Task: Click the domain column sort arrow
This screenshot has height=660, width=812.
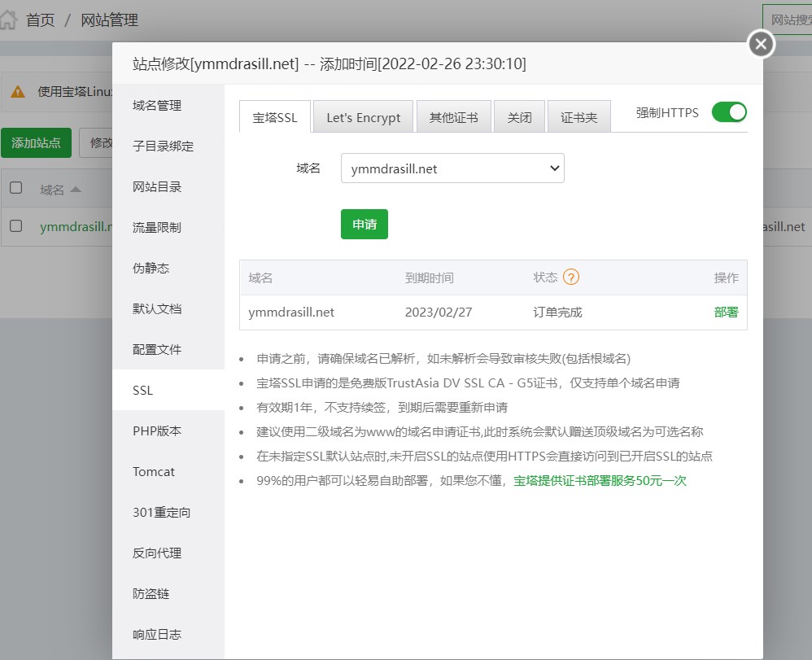Action: [76, 190]
